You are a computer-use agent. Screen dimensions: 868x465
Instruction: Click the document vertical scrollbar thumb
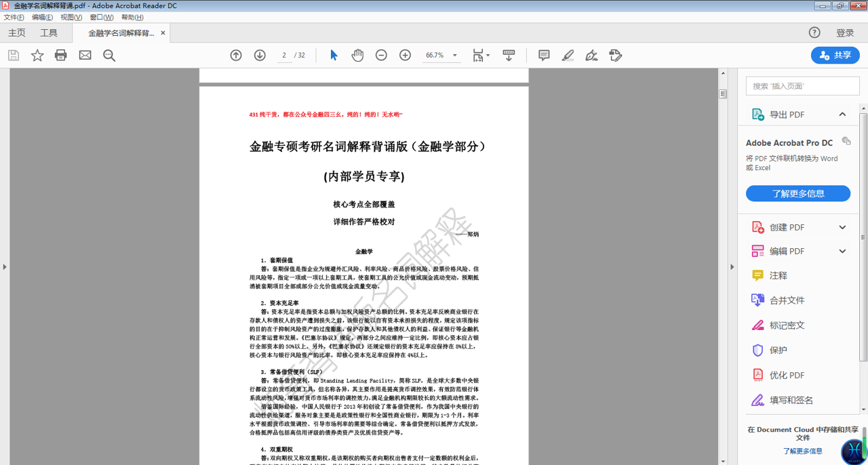723,94
